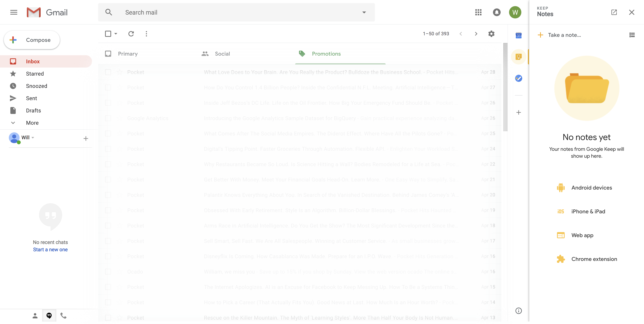Open the Settings gear icon
This screenshot has width=644, height=324.
click(x=491, y=34)
